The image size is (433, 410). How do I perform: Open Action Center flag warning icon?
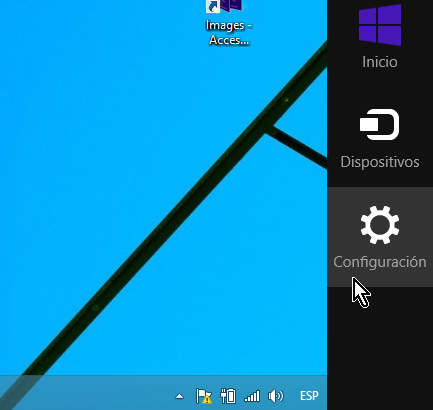pyautogui.click(x=204, y=396)
